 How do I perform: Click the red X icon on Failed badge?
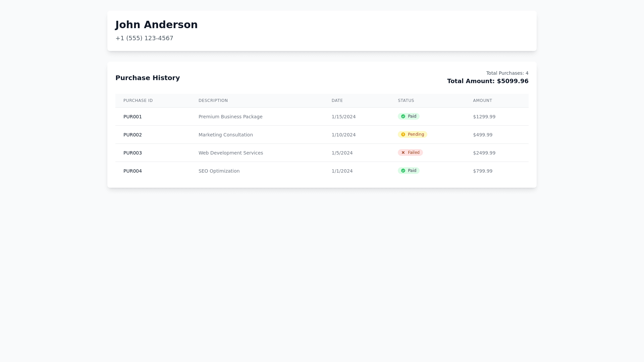tap(403, 153)
